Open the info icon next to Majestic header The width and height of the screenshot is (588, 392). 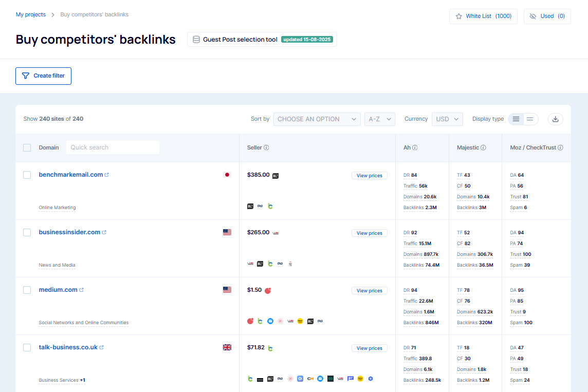(x=483, y=147)
